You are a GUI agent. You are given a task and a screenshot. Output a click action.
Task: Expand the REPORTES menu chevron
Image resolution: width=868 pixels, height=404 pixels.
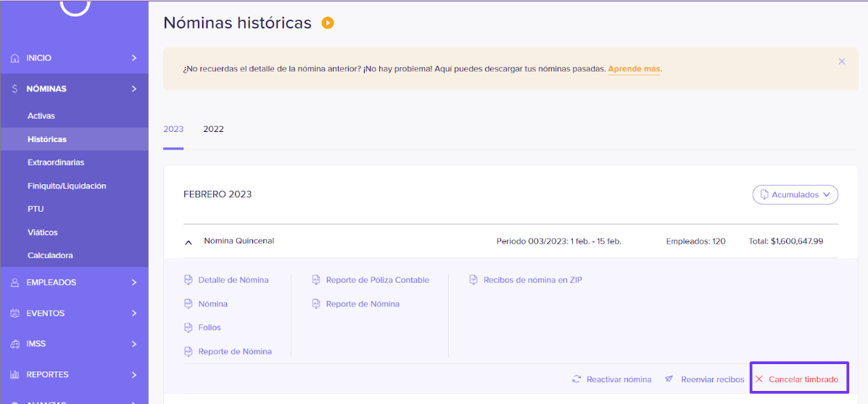click(134, 375)
